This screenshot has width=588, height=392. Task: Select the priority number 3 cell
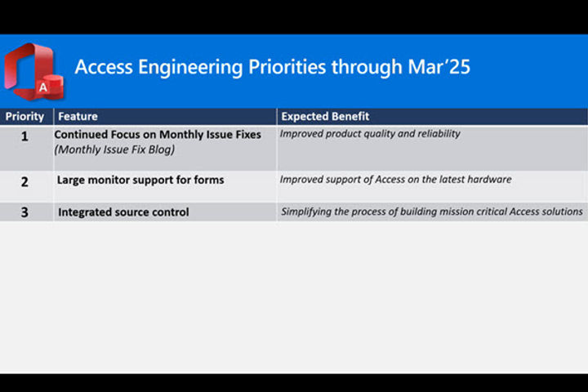tap(24, 212)
